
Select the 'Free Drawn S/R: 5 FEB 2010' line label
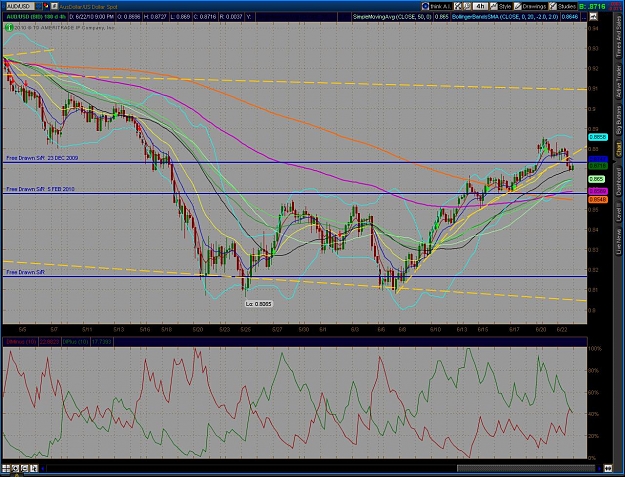point(41,189)
